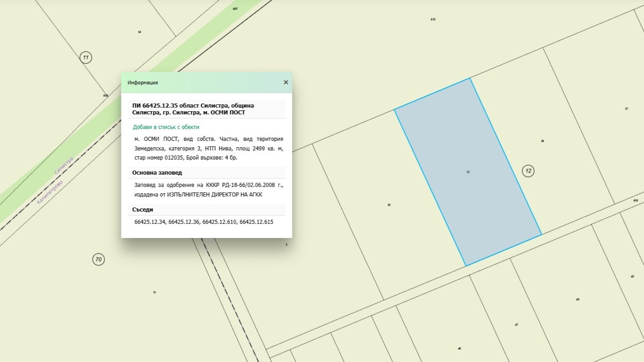
Task: Click the circled block marker 70
Action: click(99, 260)
